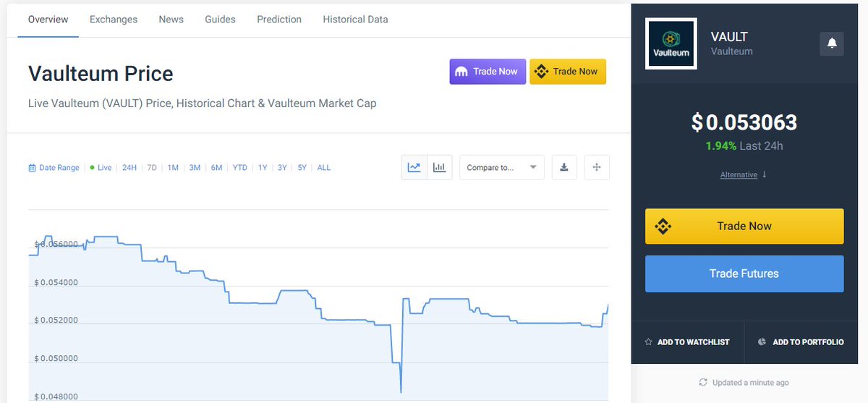The width and height of the screenshot is (868, 403).
Task: Click the Kraken logo on purple Trade Now
Action: 461,72
